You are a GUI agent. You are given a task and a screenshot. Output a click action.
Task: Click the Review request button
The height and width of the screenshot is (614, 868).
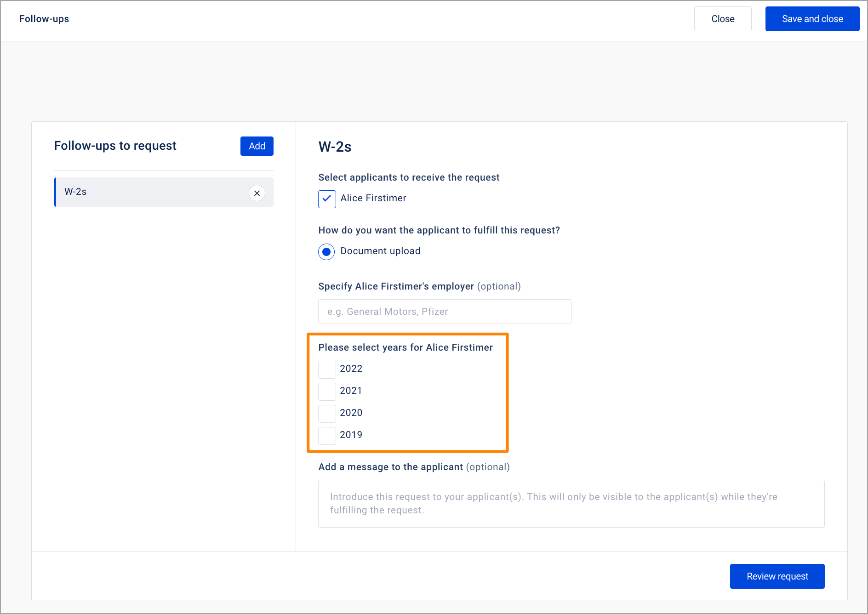click(x=777, y=576)
